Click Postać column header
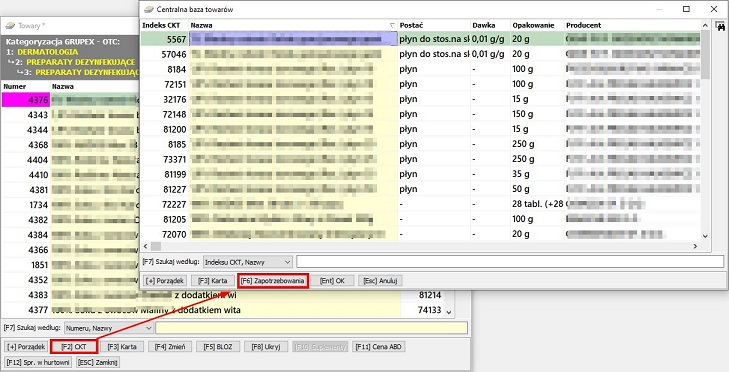 (434, 25)
